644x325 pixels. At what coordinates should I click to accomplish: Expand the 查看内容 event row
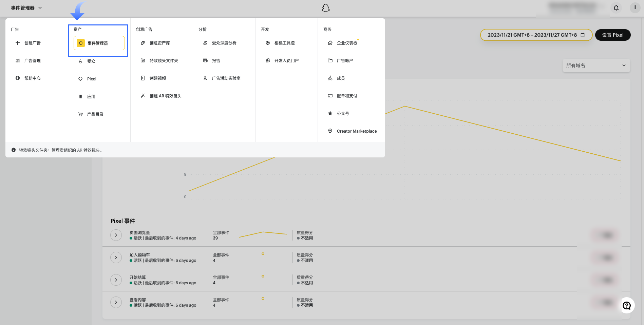(116, 302)
